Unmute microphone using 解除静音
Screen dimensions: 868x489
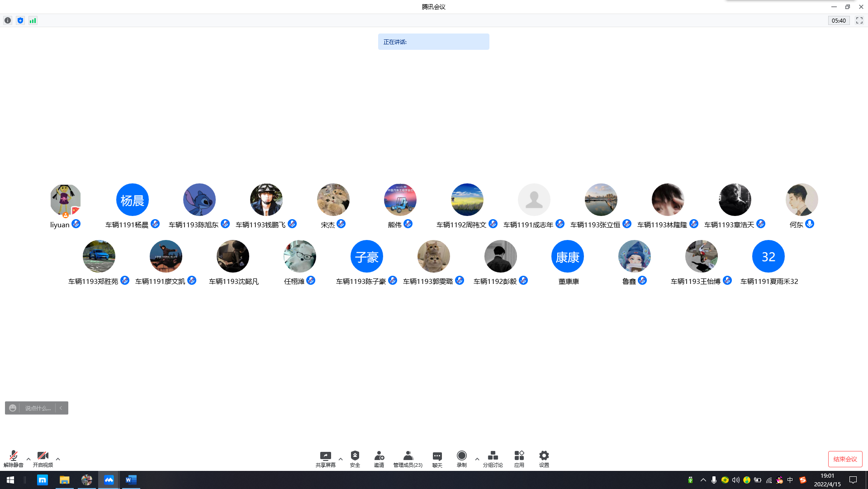pyautogui.click(x=13, y=458)
